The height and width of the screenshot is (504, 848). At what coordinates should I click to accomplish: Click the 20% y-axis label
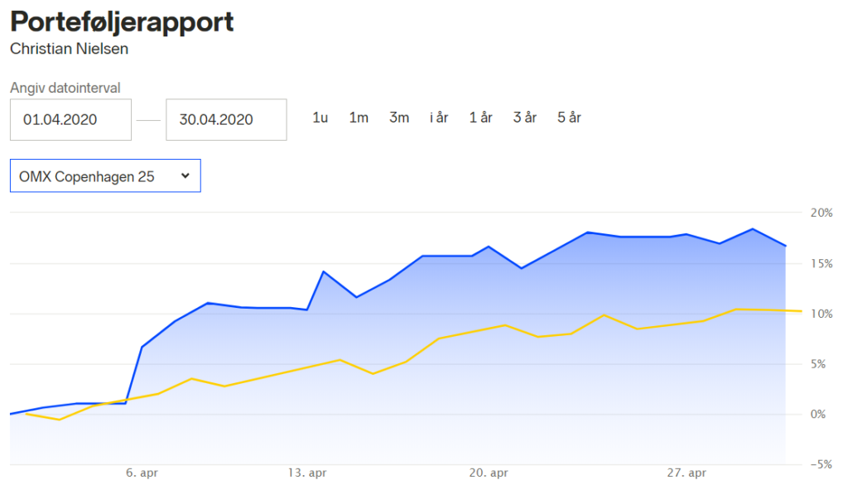pos(821,213)
